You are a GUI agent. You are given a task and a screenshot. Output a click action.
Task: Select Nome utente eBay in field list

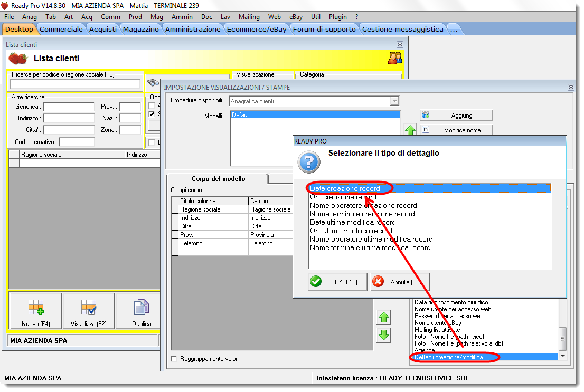(438, 323)
